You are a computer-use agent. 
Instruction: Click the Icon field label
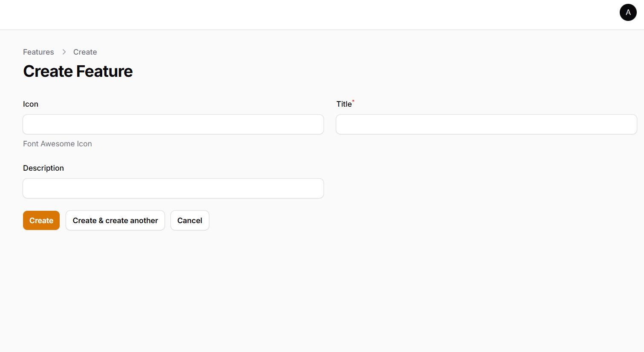[x=31, y=104]
